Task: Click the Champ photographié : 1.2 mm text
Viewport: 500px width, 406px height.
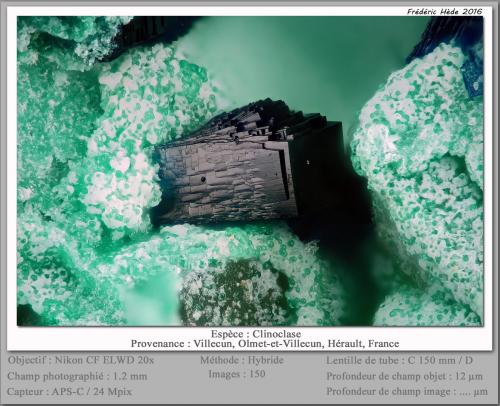Action: 77,376
